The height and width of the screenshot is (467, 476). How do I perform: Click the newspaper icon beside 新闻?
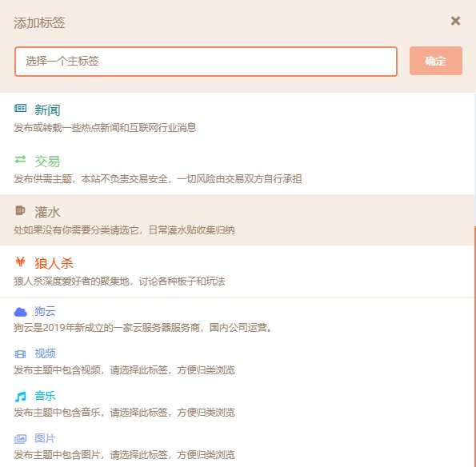20,108
